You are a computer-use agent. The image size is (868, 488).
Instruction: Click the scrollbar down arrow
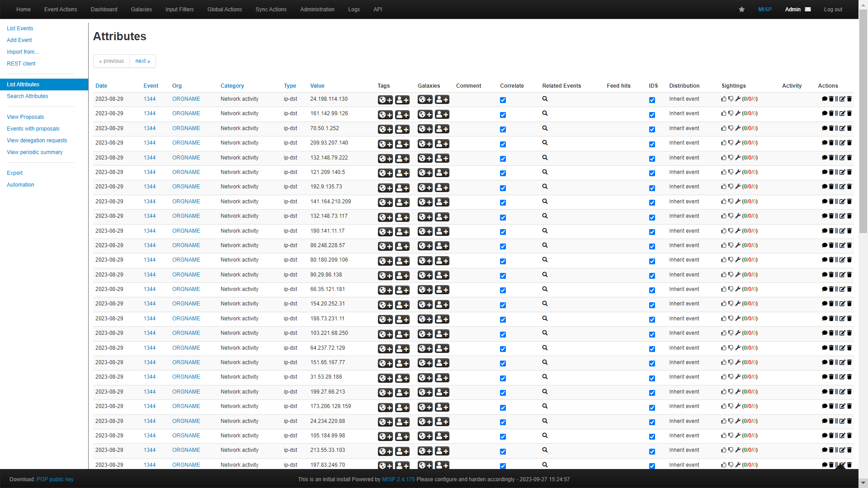click(863, 483)
